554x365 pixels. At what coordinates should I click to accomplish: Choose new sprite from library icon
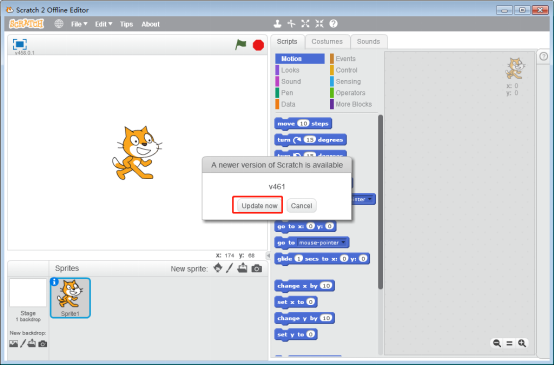pos(218,268)
